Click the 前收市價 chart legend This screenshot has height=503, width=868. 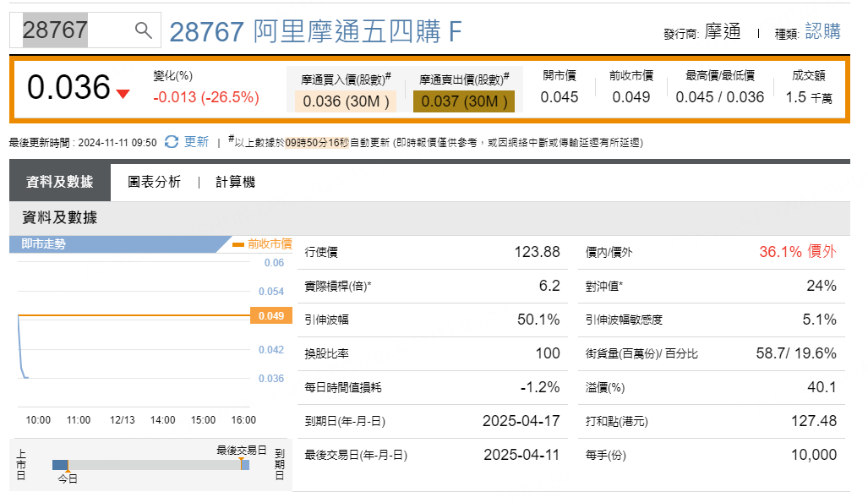tap(262, 243)
